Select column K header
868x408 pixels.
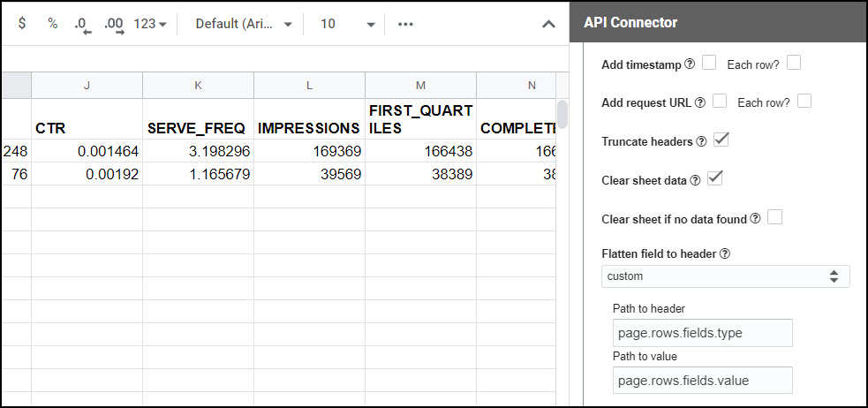click(x=198, y=86)
